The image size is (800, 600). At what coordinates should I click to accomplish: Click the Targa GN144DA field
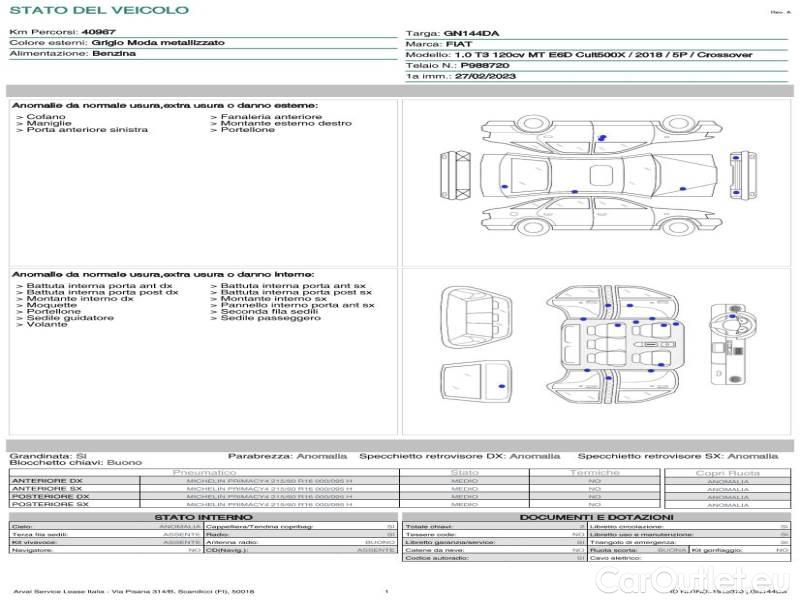tap(470, 33)
